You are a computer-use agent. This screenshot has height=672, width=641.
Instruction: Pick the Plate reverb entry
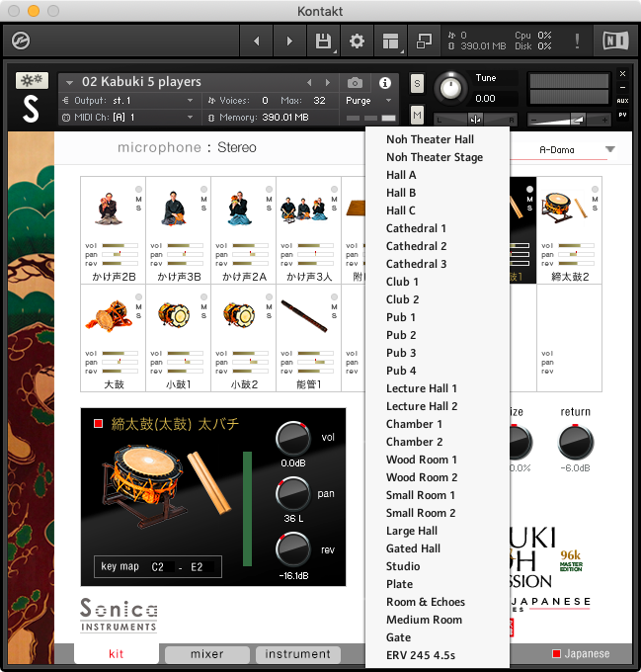coord(399,584)
